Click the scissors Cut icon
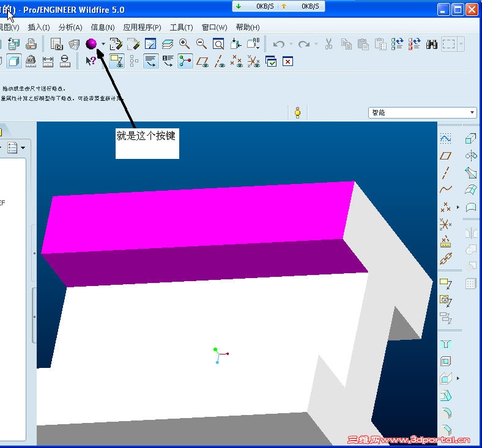The width and height of the screenshot is (482, 448). point(328,44)
